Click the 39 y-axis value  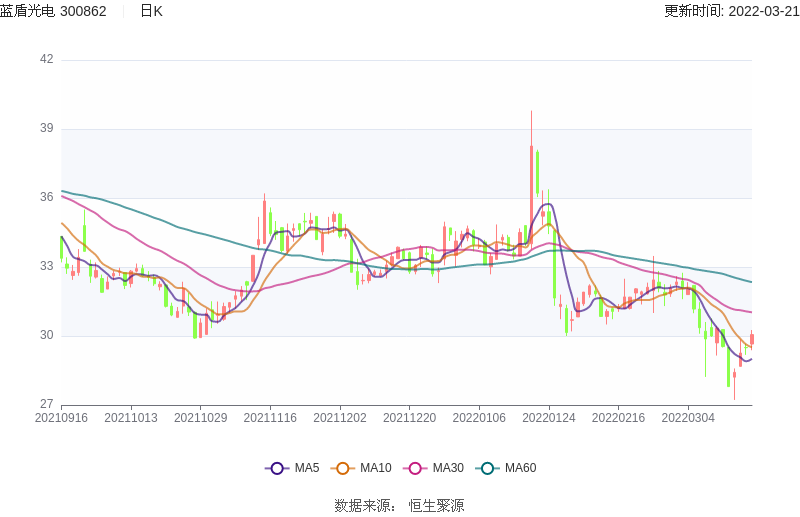(x=46, y=129)
